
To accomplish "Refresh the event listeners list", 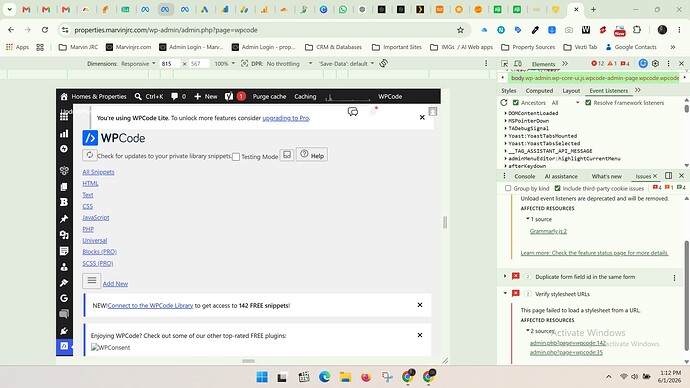I will (x=504, y=102).
